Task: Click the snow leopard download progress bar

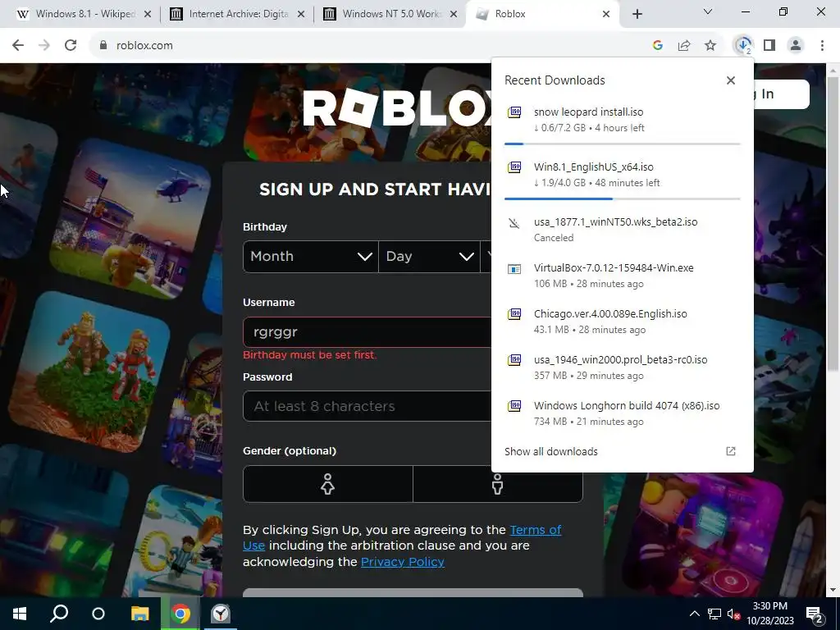Action: [x=622, y=144]
